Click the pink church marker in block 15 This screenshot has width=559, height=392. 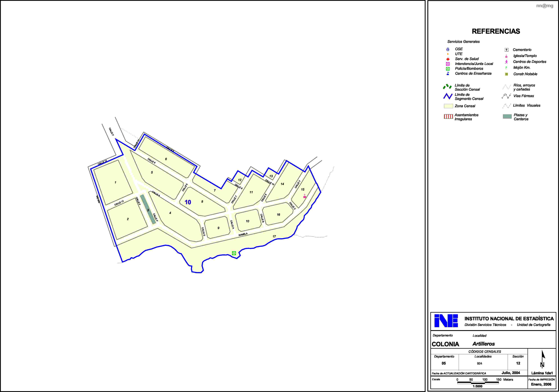click(305, 196)
